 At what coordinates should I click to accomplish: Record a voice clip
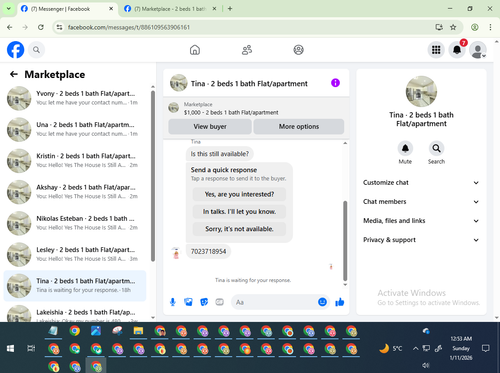click(173, 302)
